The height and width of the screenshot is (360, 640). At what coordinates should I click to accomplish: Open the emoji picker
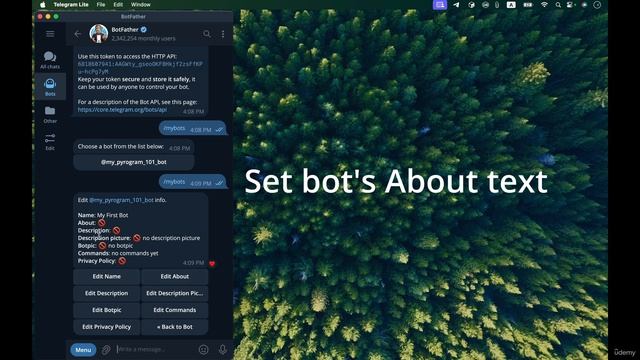[203, 349]
